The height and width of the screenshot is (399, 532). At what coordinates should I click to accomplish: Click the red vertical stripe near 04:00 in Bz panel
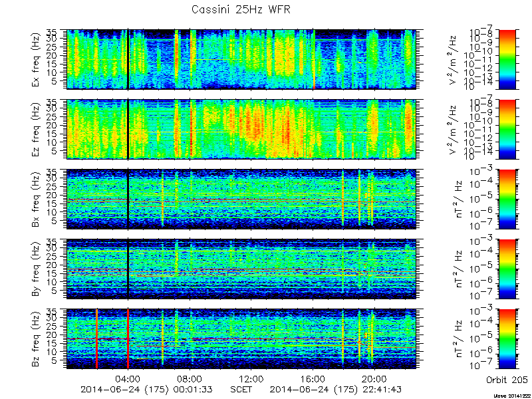click(x=128, y=339)
